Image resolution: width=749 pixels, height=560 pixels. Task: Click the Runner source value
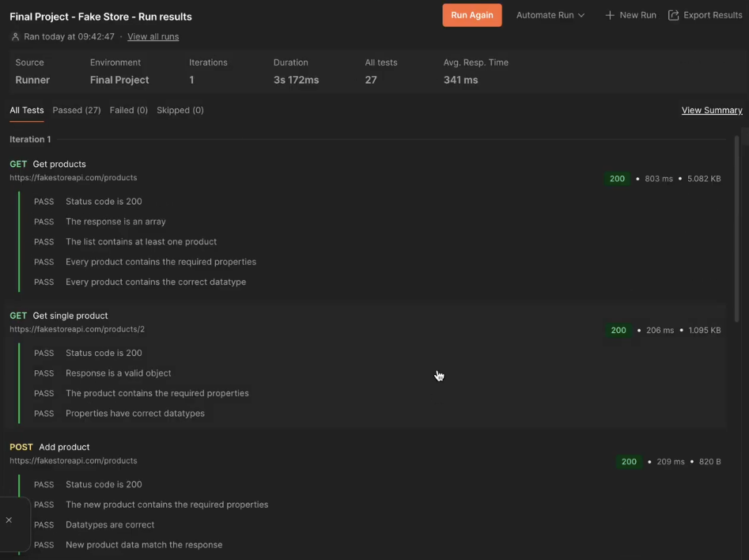pos(32,80)
